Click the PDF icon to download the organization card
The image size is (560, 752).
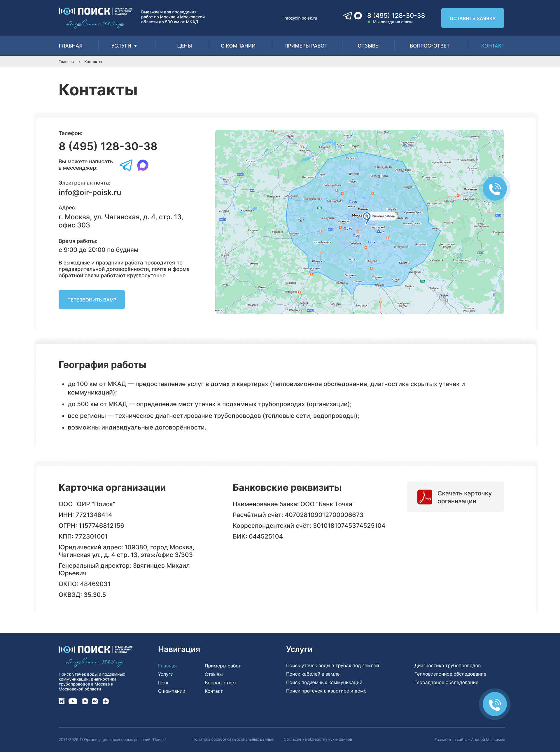click(424, 497)
